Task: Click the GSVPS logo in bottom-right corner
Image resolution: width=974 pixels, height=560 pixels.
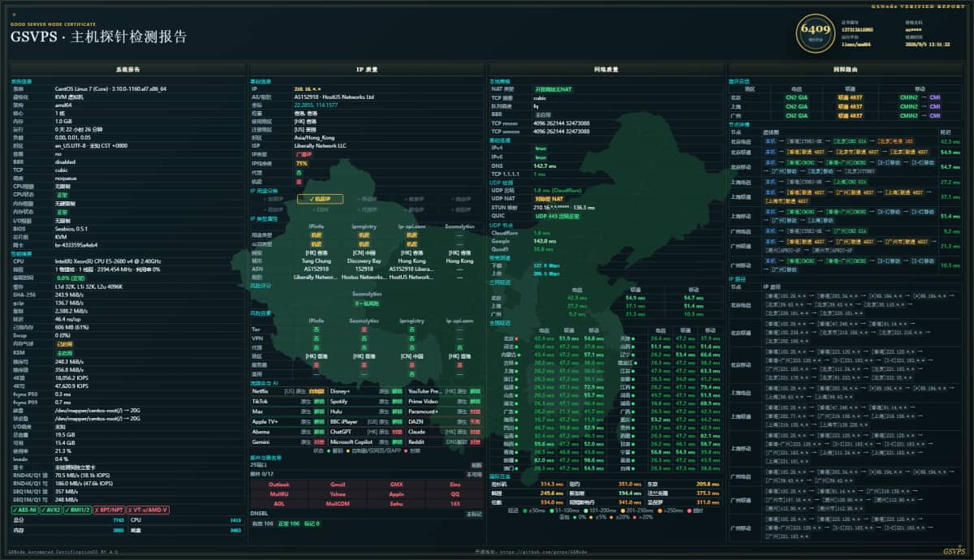Action: click(x=954, y=551)
